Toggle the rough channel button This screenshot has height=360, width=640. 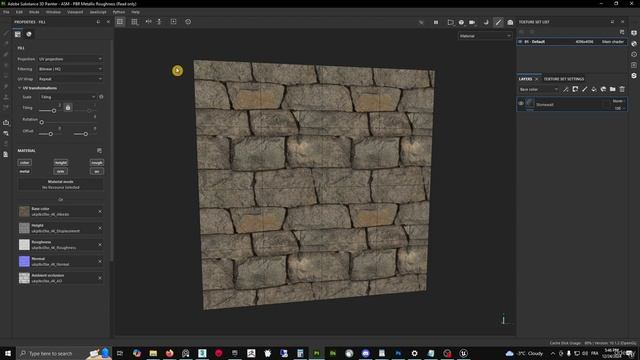pyautogui.click(x=97, y=162)
